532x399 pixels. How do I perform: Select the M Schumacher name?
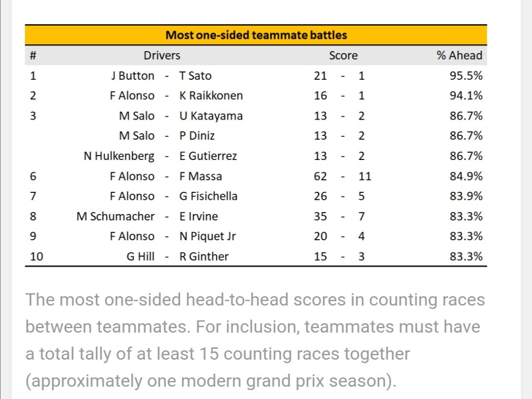coord(115,216)
